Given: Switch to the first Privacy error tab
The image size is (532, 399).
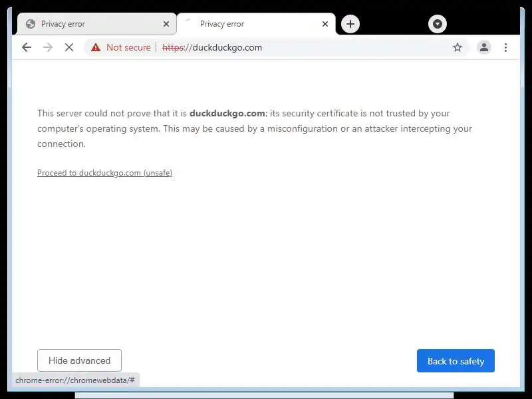Looking at the screenshot, I should click(96, 24).
